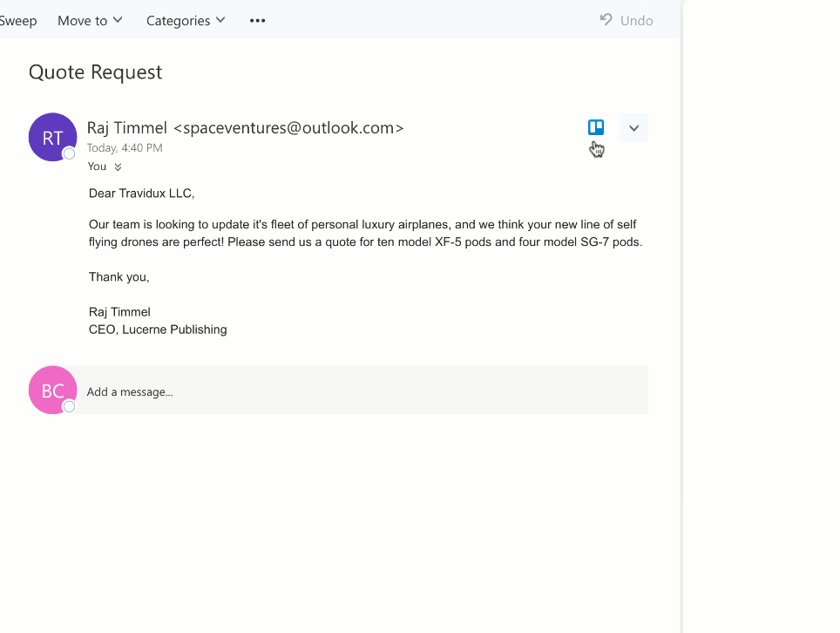Expand the Move to dropdown
This screenshot has height=633, width=840.
(91, 21)
